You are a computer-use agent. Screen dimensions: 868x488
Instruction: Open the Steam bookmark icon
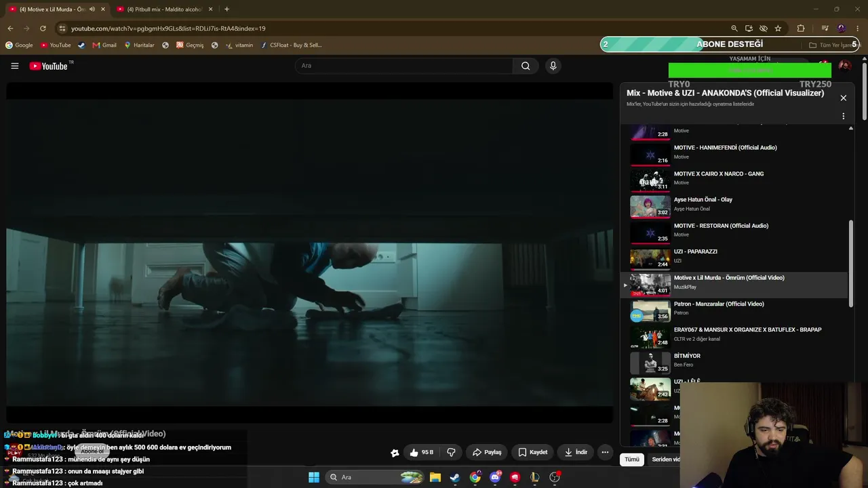tap(81, 45)
